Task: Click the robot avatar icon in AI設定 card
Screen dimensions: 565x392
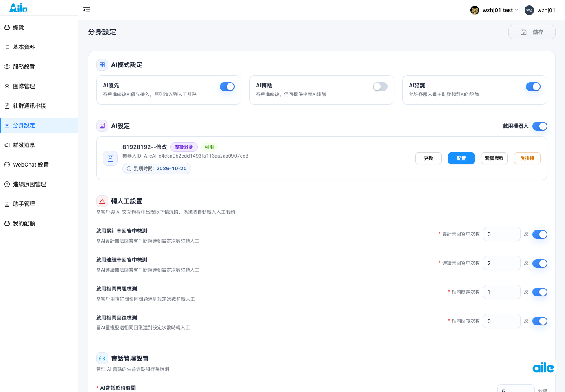Action: click(x=110, y=158)
